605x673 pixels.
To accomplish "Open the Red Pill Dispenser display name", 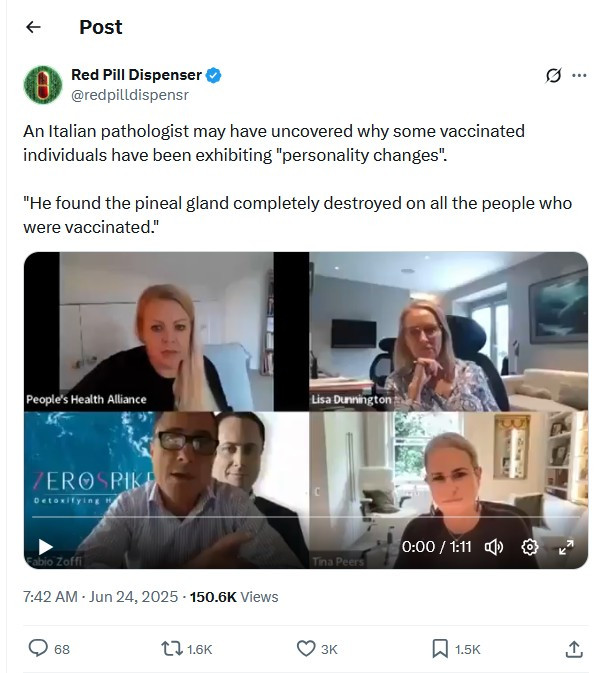I will tap(136, 75).
